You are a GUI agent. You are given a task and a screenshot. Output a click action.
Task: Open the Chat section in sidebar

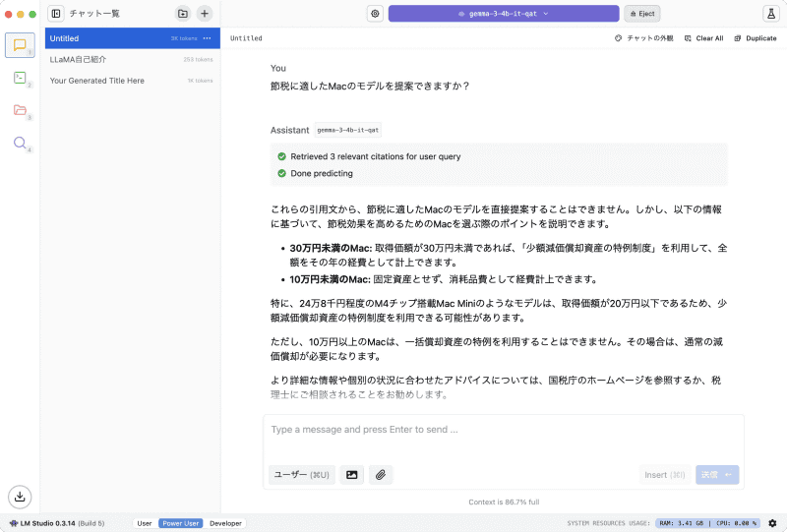(20, 45)
